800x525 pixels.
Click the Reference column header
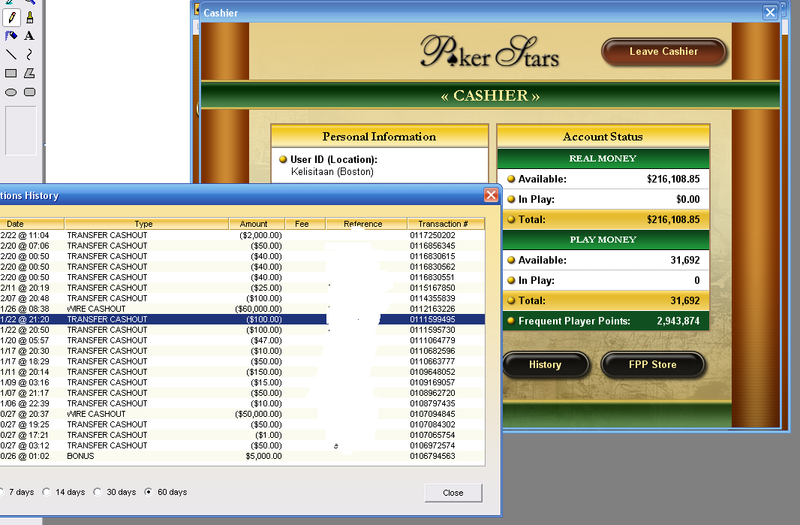[x=366, y=224]
